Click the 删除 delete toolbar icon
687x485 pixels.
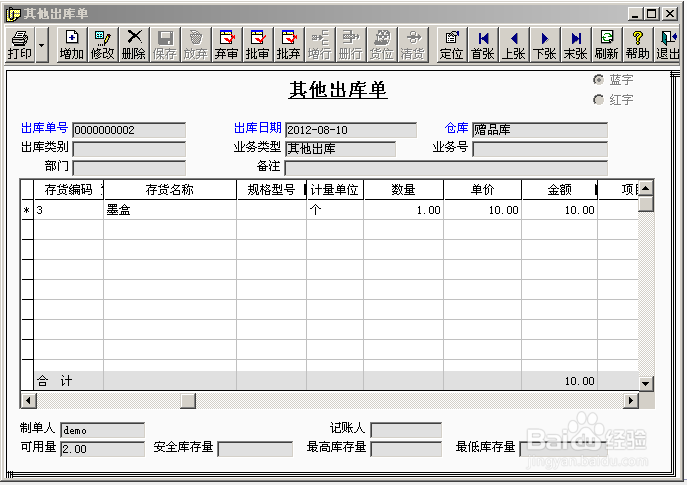click(134, 45)
